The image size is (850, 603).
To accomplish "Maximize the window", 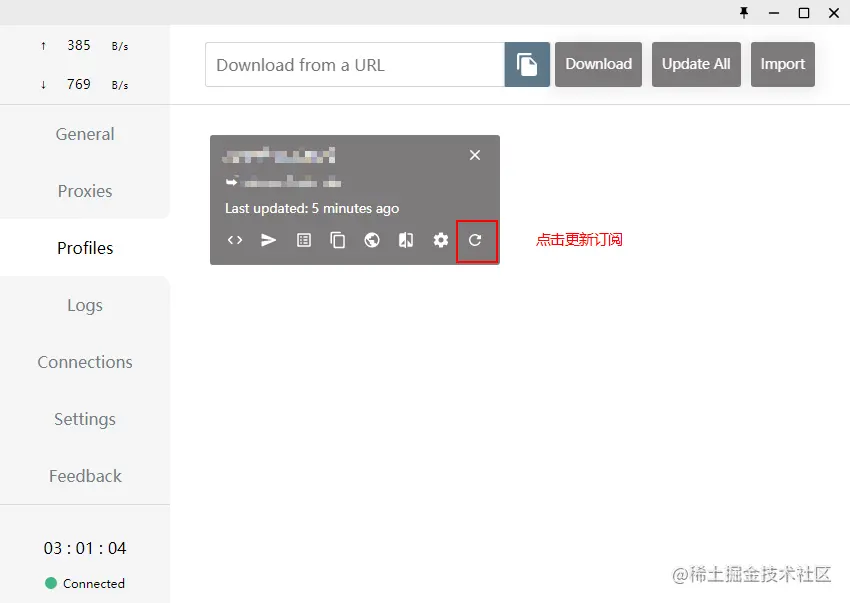I will pos(804,12).
